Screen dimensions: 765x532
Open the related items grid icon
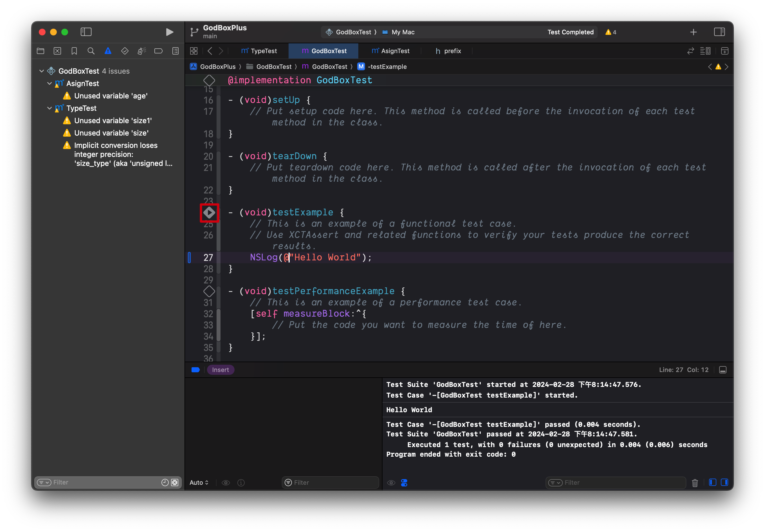193,51
